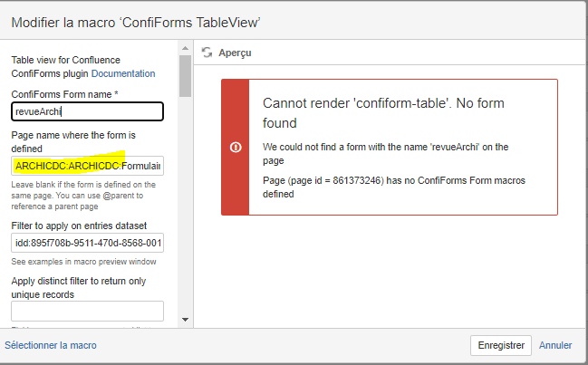Screen dimensions: 588x365
Task: Click the red error warning icon
Action: click(x=236, y=147)
